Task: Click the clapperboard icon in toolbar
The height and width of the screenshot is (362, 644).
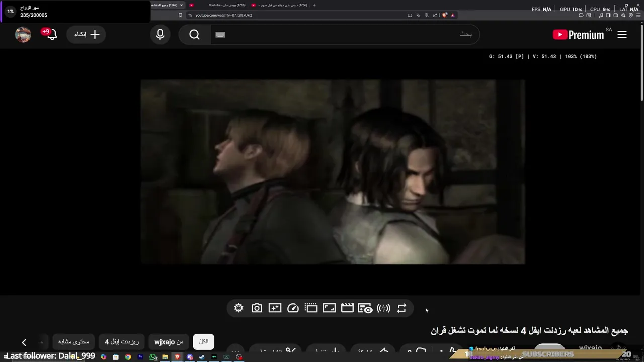Action: (x=347, y=308)
